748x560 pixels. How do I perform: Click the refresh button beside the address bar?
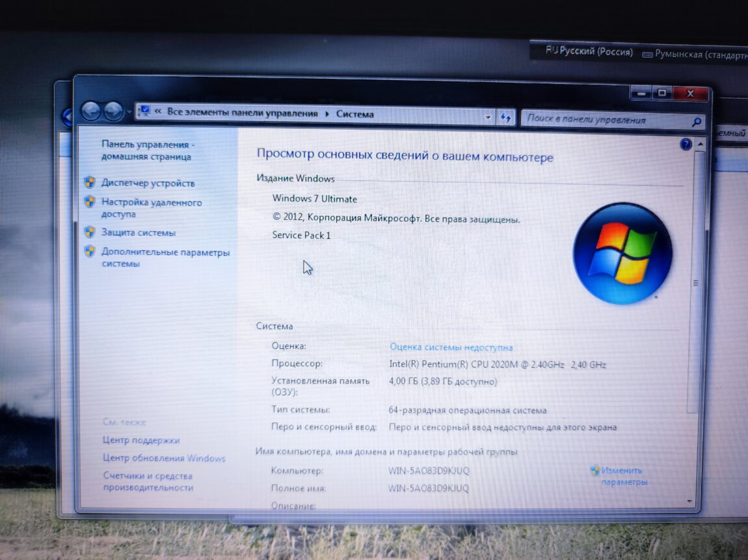505,117
